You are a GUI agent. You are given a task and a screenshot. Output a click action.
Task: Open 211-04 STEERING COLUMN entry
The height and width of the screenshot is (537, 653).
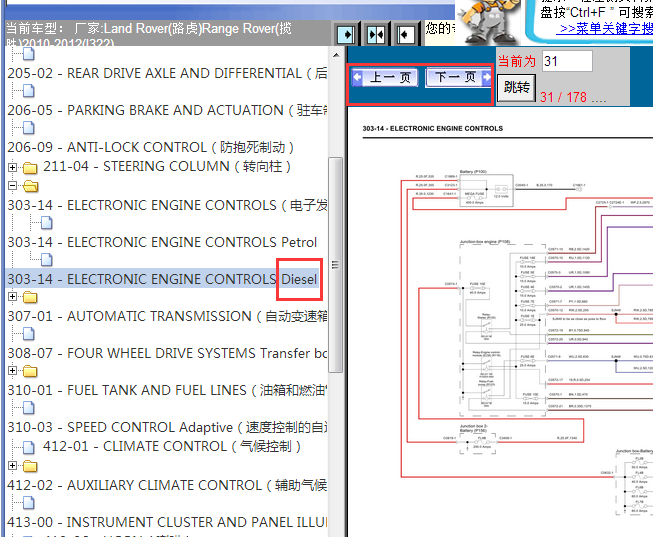[x=167, y=167]
